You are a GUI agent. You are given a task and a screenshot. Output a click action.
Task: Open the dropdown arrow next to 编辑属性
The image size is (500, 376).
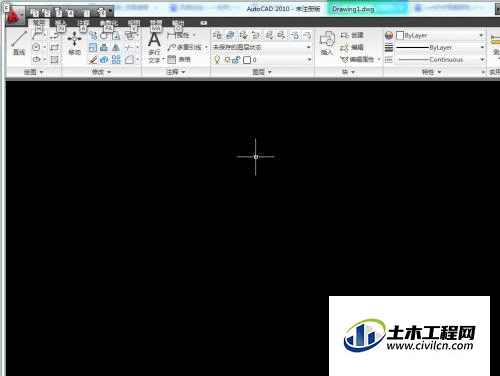click(x=379, y=60)
